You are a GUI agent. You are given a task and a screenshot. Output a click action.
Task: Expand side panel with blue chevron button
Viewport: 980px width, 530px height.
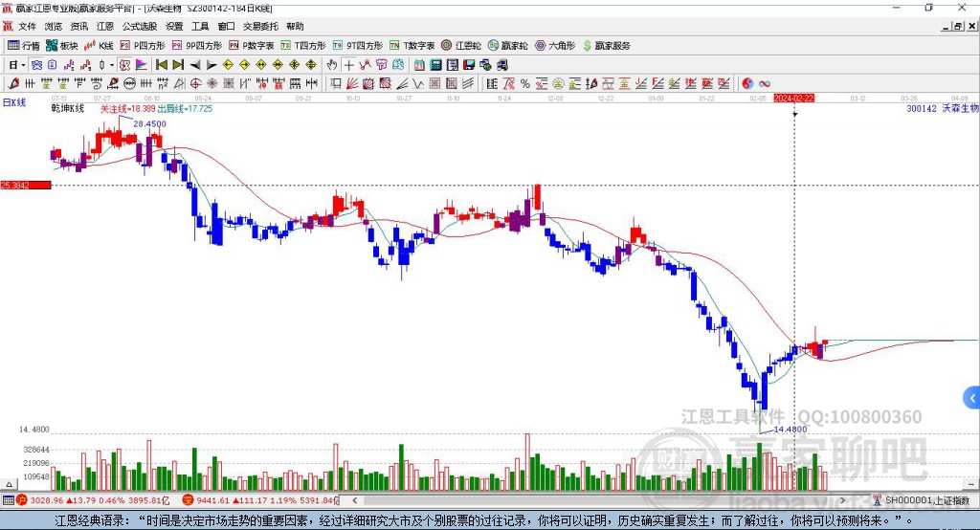972,398
